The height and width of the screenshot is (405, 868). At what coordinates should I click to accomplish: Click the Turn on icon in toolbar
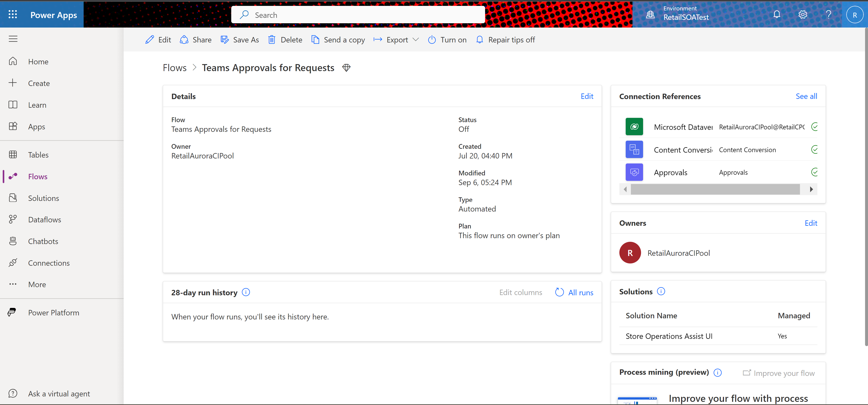(432, 39)
